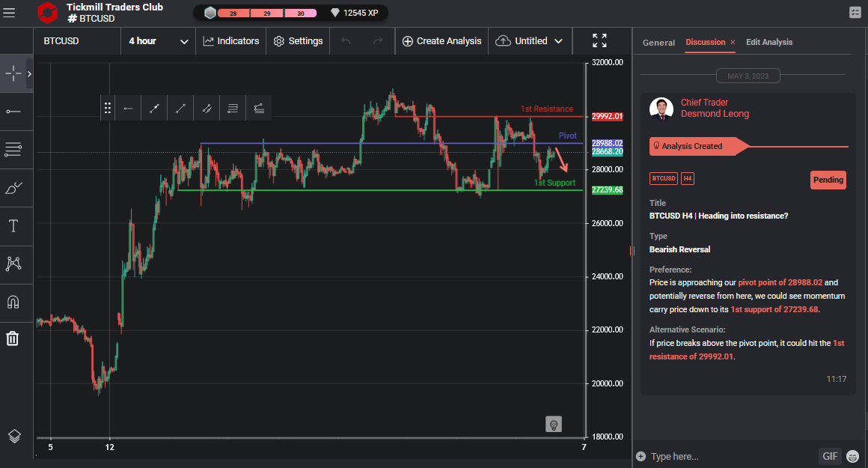The width and height of the screenshot is (868, 468).
Task: Click the Pending status badge
Action: [x=828, y=180]
